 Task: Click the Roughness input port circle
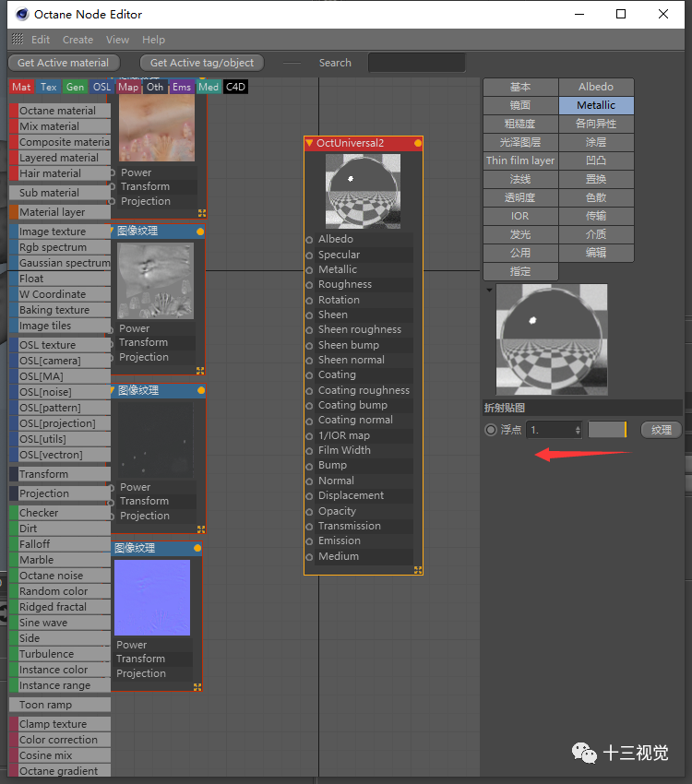[x=309, y=286]
